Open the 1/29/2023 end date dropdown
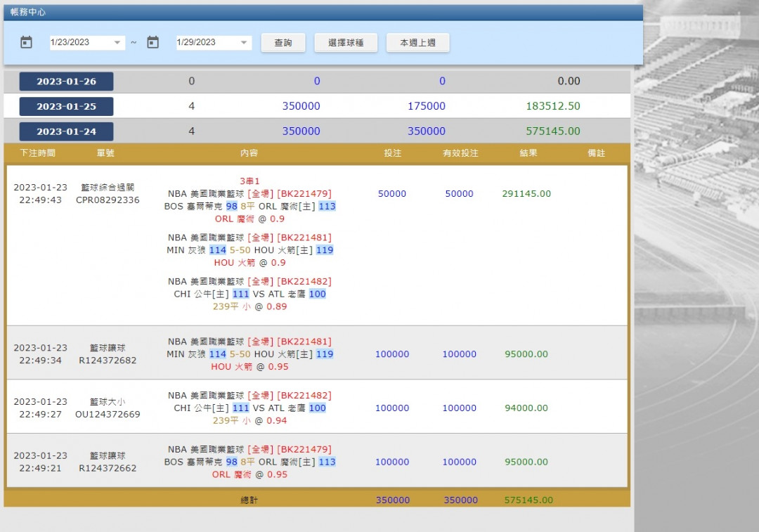 click(x=243, y=43)
